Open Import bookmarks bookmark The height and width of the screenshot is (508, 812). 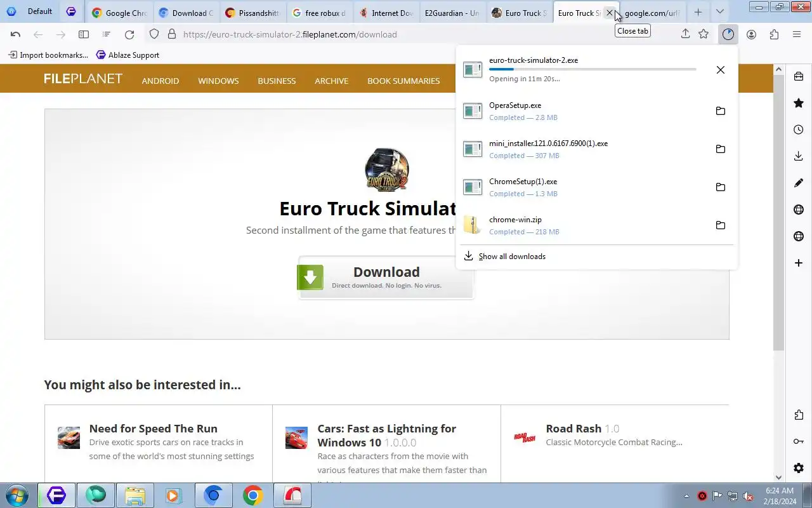(48, 55)
